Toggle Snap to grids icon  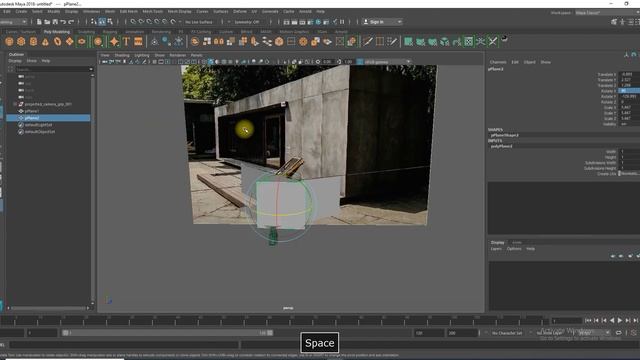tap(133, 22)
